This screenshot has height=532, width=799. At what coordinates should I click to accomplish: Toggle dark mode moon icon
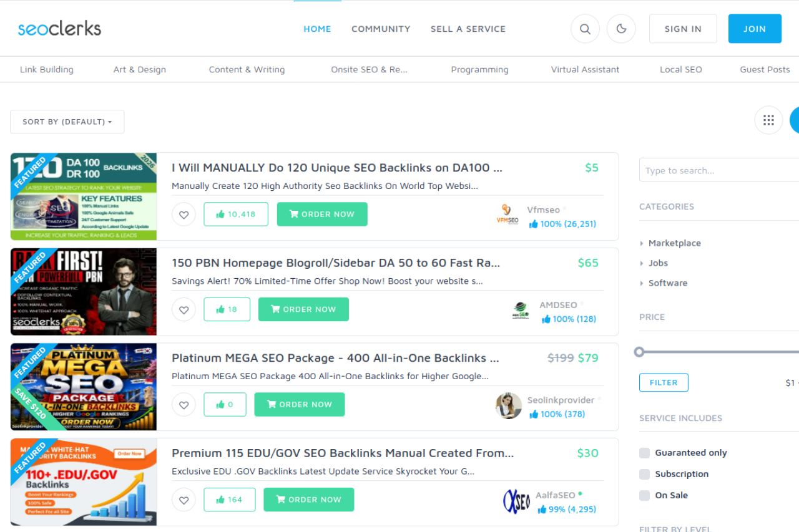click(x=621, y=29)
